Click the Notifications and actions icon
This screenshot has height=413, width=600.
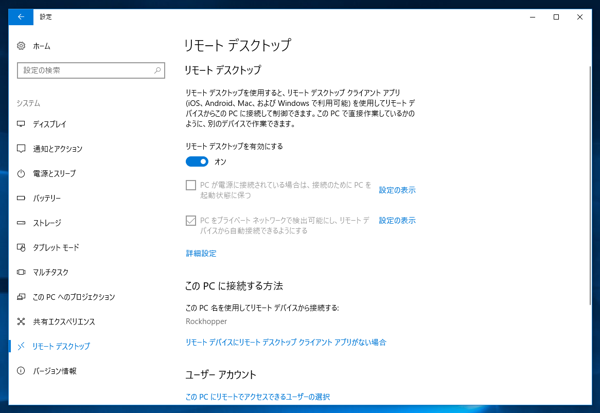(21, 149)
